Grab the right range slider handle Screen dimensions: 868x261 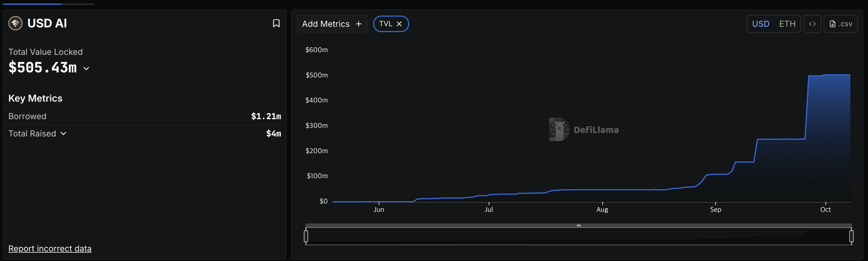pos(851,236)
